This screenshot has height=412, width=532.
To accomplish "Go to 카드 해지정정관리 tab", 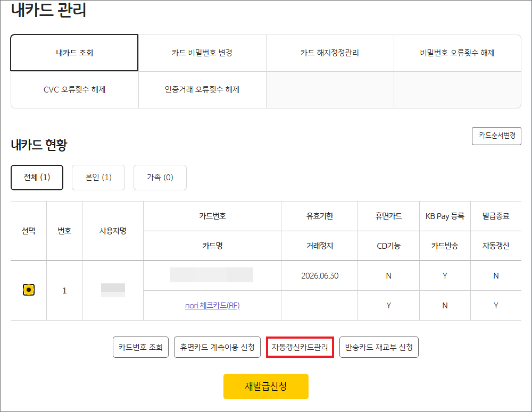I will [330, 53].
